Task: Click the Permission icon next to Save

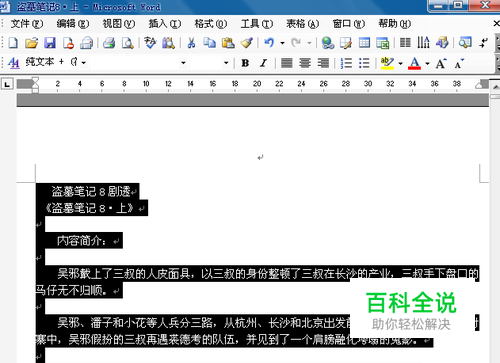Action: point(68,43)
